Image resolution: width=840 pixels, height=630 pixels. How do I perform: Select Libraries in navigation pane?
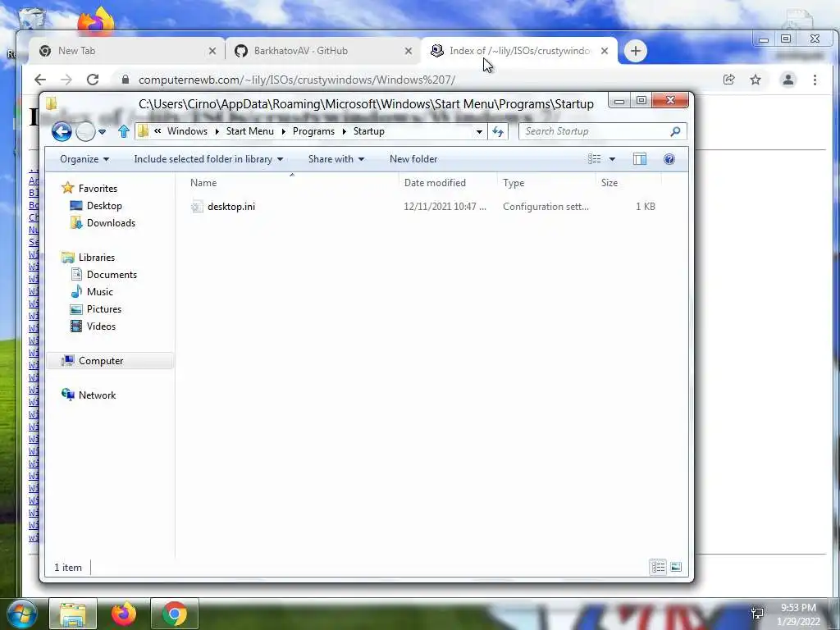[97, 257]
